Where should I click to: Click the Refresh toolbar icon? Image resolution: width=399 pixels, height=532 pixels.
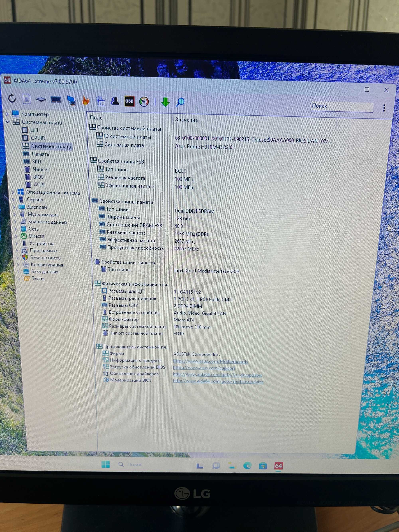click(x=12, y=98)
